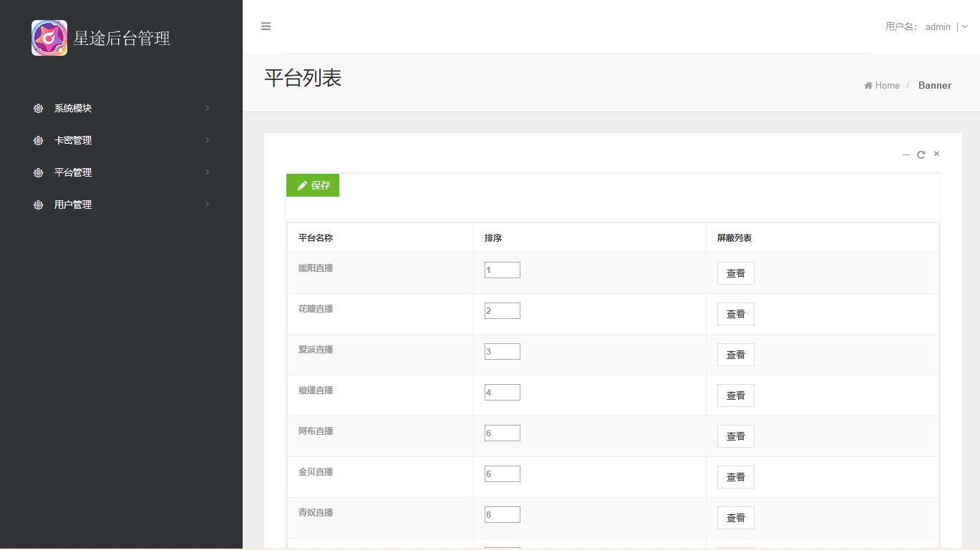Select the 青奴直播 platform name cell
The height and width of the screenshot is (550, 980).
(381, 518)
